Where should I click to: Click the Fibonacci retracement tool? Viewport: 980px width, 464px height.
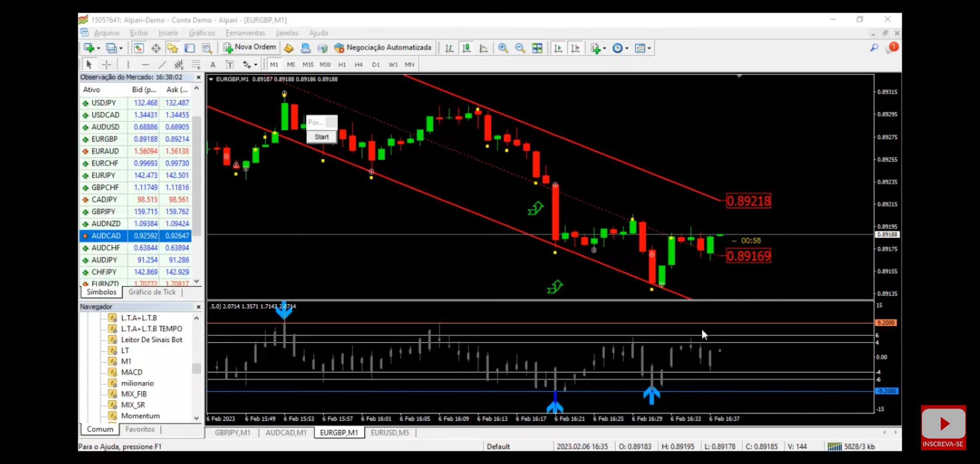196,64
